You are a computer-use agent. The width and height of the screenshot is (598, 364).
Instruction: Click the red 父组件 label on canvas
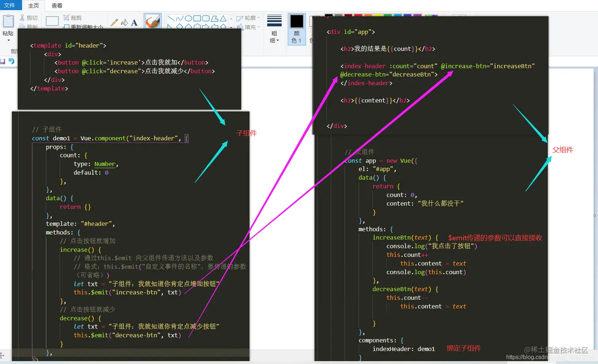pyautogui.click(x=563, y=150)
